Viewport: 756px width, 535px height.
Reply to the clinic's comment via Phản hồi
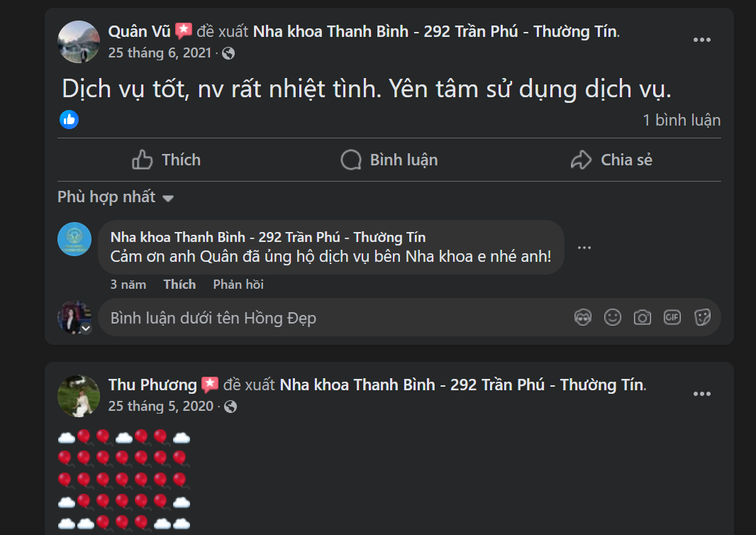tap(239, 284)
